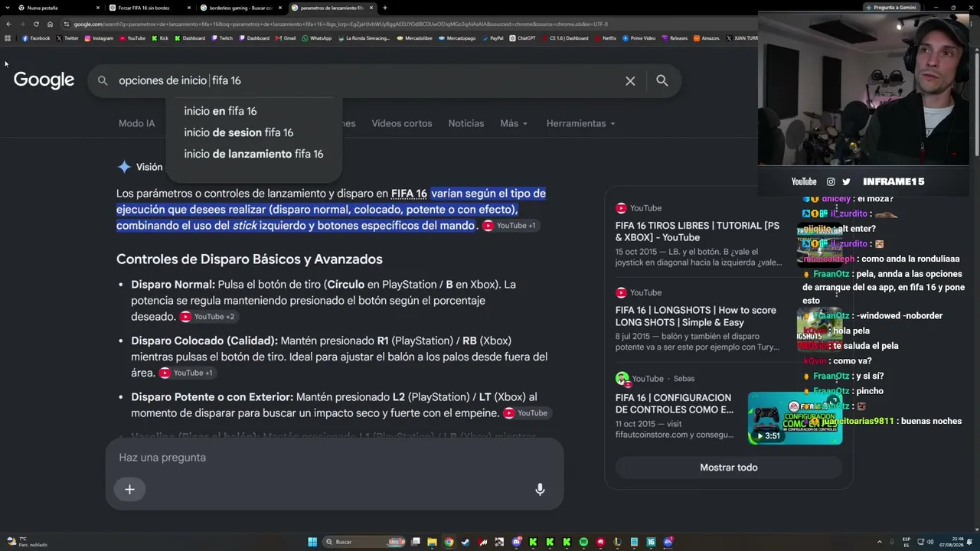Open FIFA 16 TIROS LIBRES tutorial result

[x=697, y=232]
